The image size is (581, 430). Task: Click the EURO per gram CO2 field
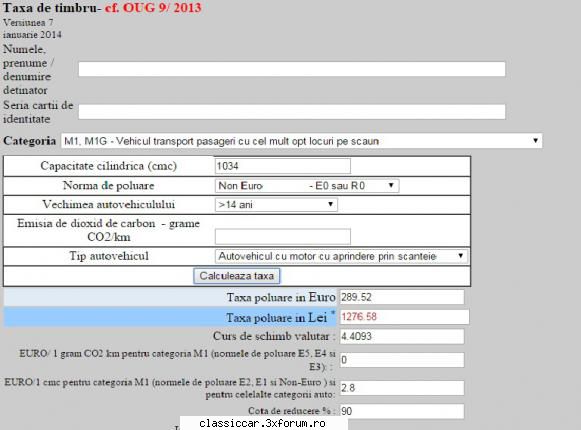[x=402, y=360]
